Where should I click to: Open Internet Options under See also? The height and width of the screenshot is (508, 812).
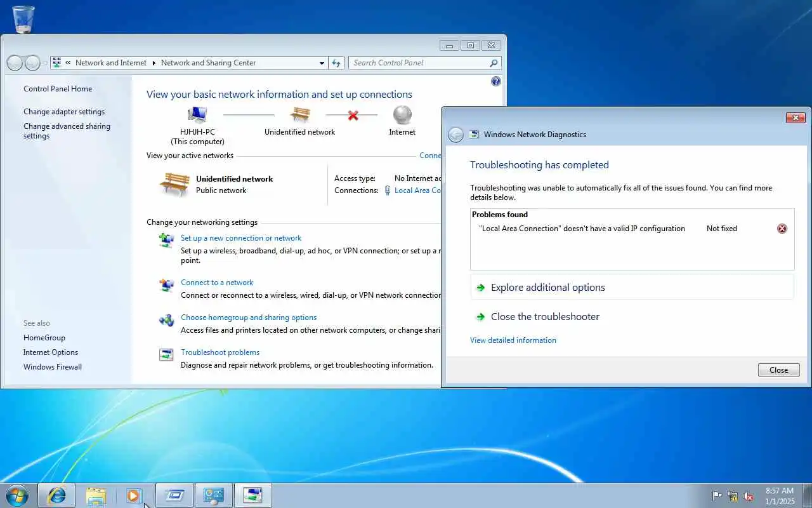coord(51,352)
